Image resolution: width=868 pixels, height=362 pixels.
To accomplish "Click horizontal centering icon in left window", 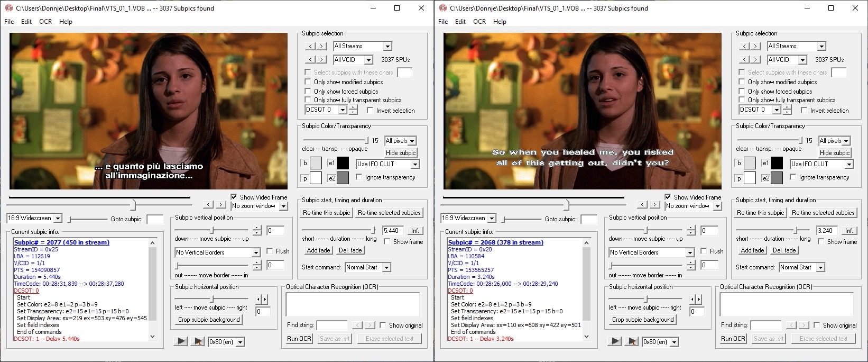I will click(x=262, y=299).
